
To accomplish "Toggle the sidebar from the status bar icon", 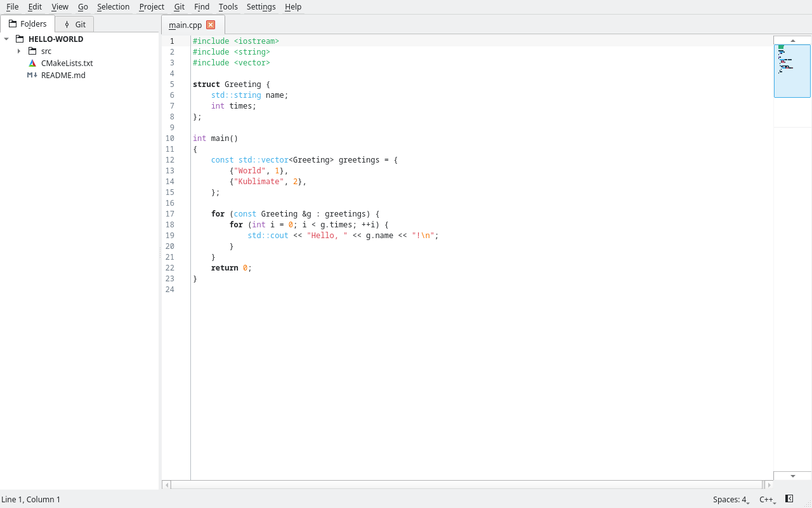I will click(789, 499).
